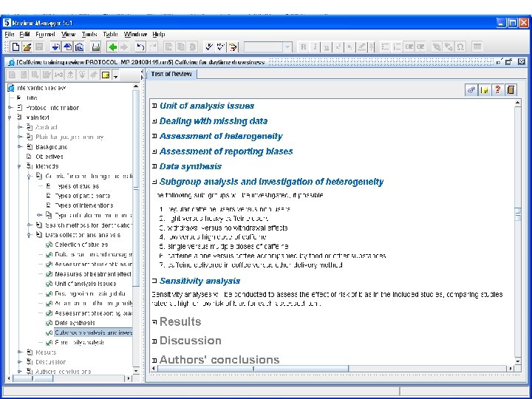
Task: Open the properties icon above review text
Action: (471, 90)
